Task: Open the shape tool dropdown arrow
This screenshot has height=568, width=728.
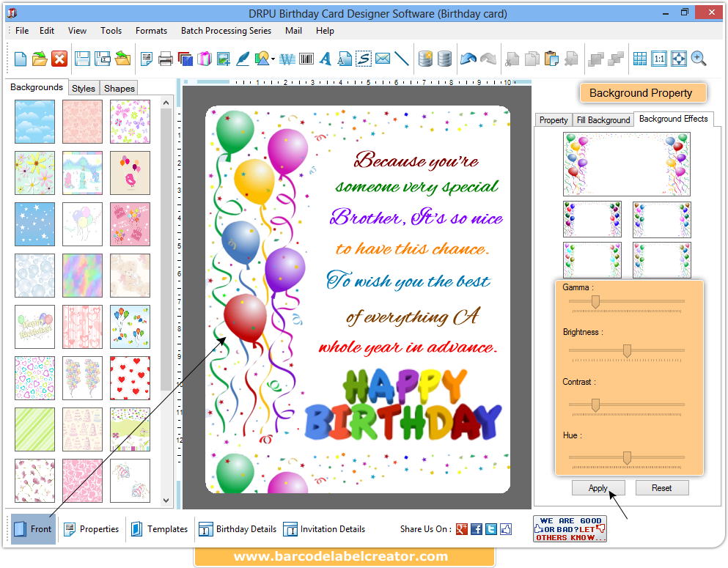Action: [272, 58]
